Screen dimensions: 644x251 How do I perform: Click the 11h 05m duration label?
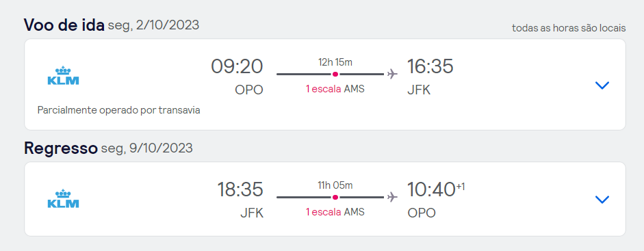pyautogui.click(x=335, y=185)
